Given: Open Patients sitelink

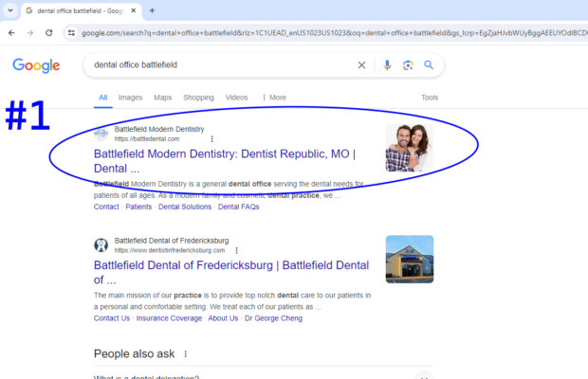Looking at the screenshot, I should pyautogui.click(x=138, y=207).
